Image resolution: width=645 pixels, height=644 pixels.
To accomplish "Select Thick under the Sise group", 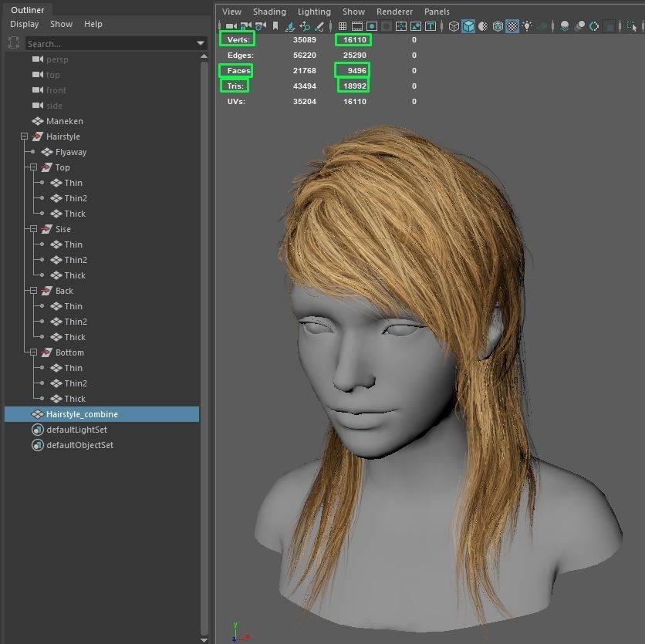I will click(75, 275).
